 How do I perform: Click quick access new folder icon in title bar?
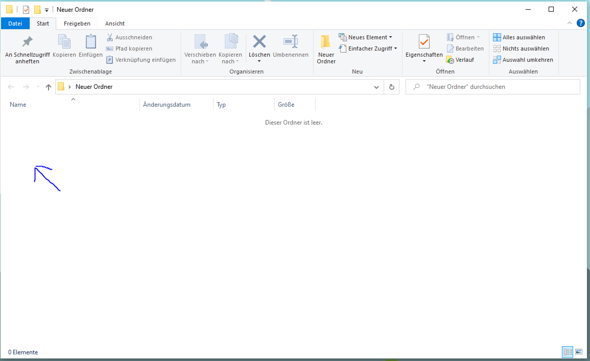(x=37, y=9)
